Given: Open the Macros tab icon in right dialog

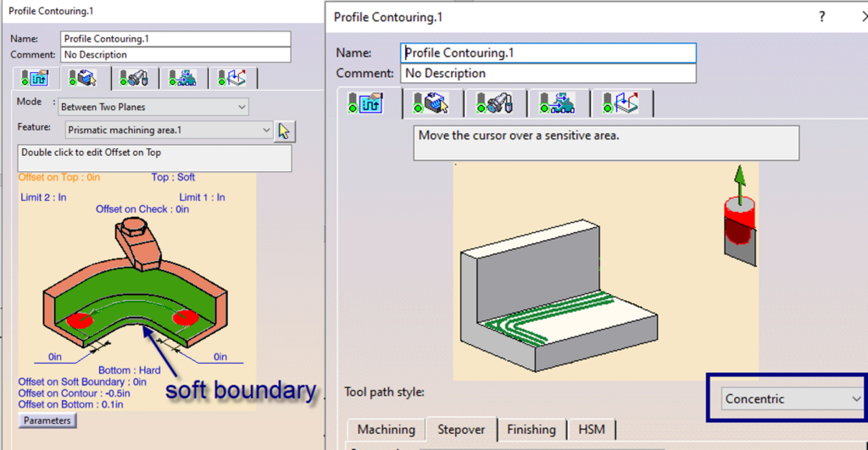Looking at the screenshot, I should (621, 103).
